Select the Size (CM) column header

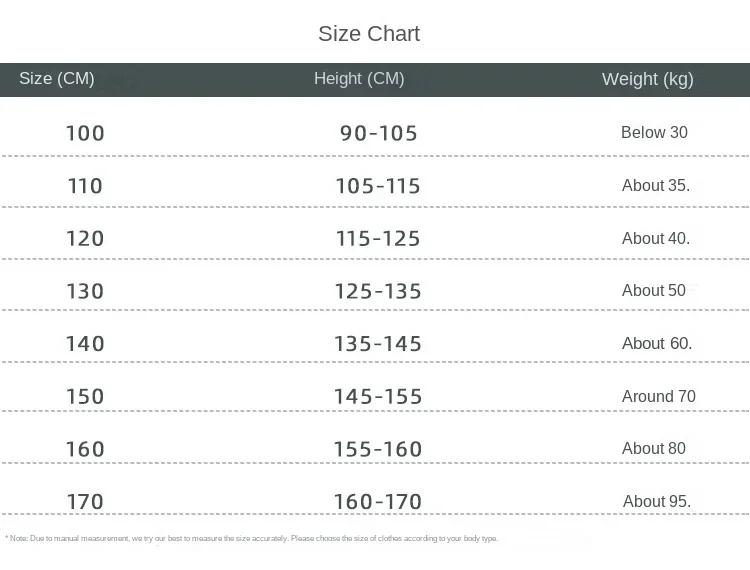pyautogui.click(x=57, y=79)
